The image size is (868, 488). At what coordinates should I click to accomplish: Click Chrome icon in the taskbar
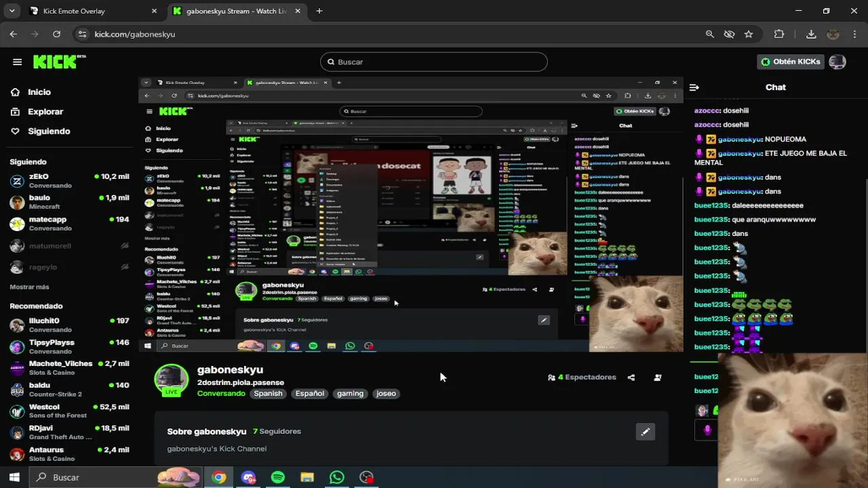[x=218, y=477]
